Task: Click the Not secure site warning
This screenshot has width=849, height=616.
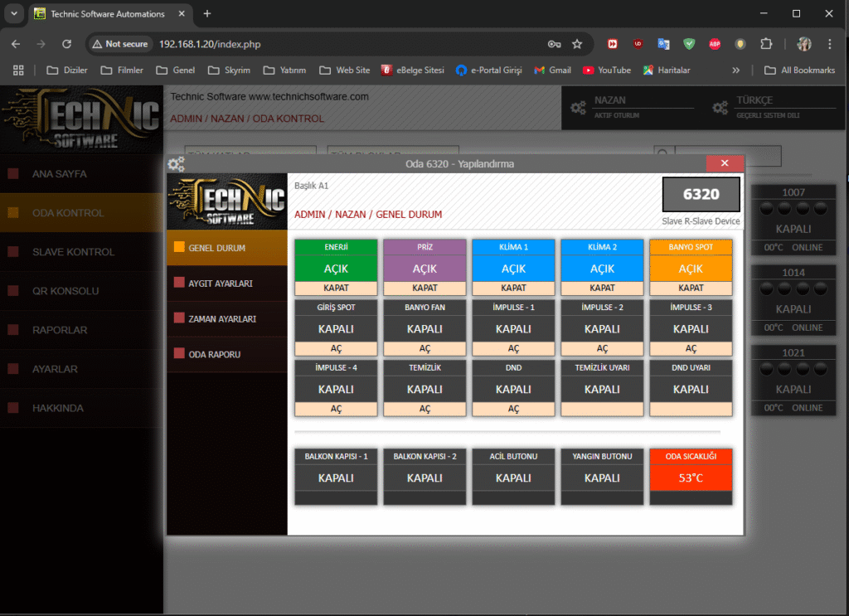Action: tap(120, 44)
